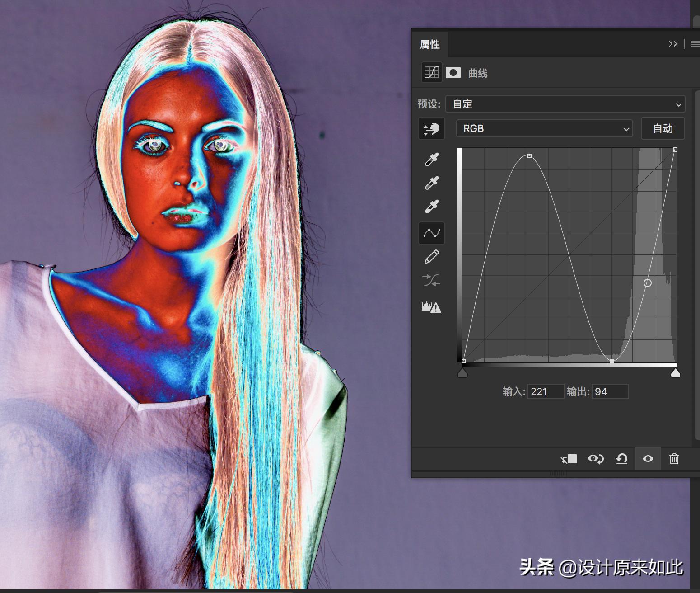Reset the curves adjustment to defaults
Viewport: 700px width, 593px height.
[621, 459]
